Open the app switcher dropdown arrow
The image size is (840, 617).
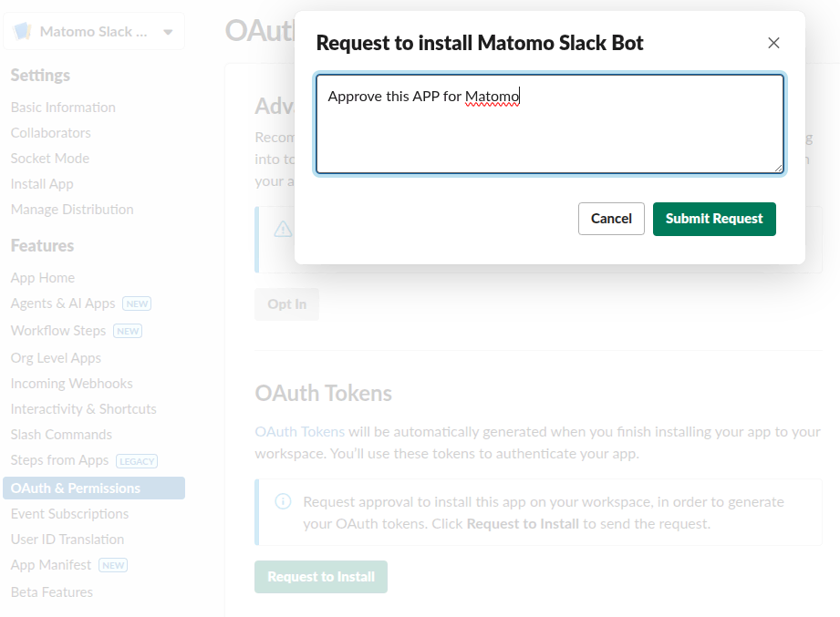(x=168, y=32)
